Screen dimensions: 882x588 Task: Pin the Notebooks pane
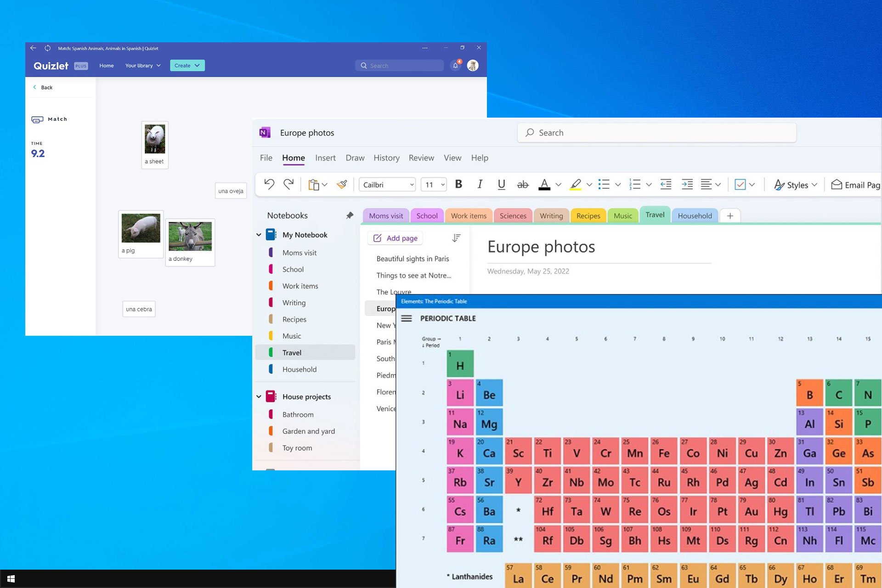(350, 215)
